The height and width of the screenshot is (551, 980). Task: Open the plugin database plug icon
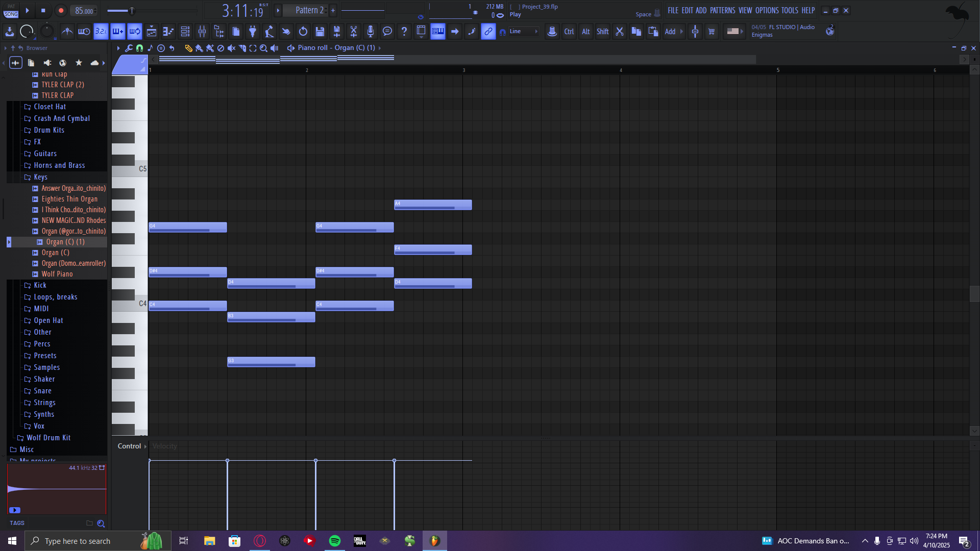(253, 32)
